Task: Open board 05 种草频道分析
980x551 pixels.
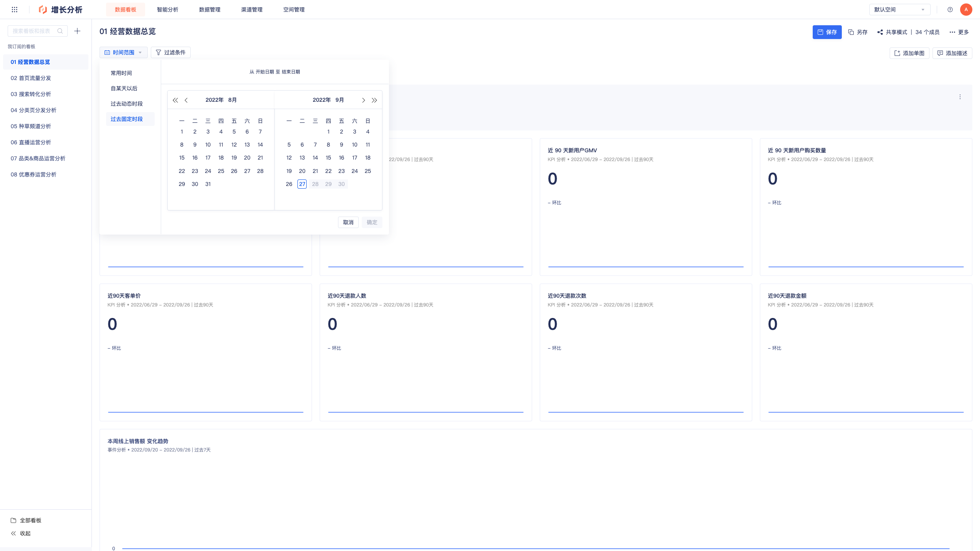Action: click(x=46, y=126)
